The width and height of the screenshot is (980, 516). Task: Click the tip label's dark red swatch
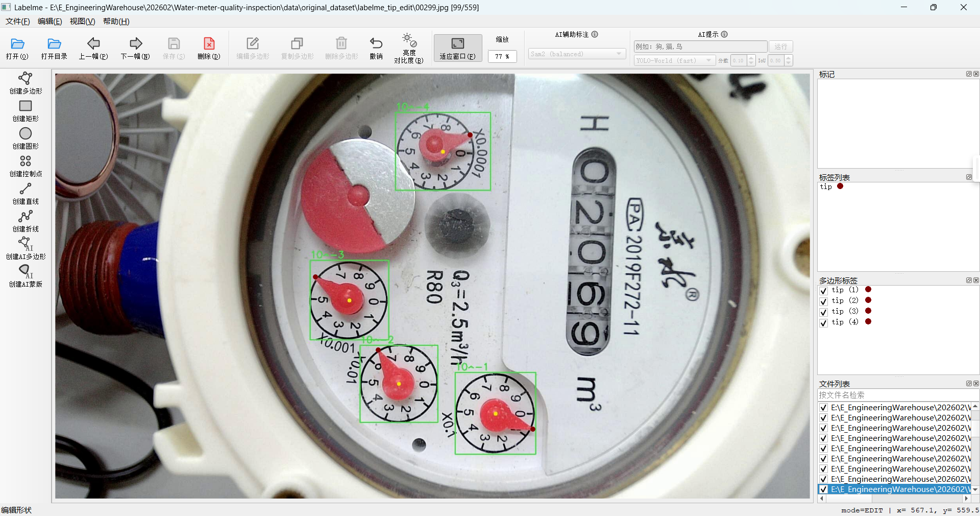(x=840, y=186)
